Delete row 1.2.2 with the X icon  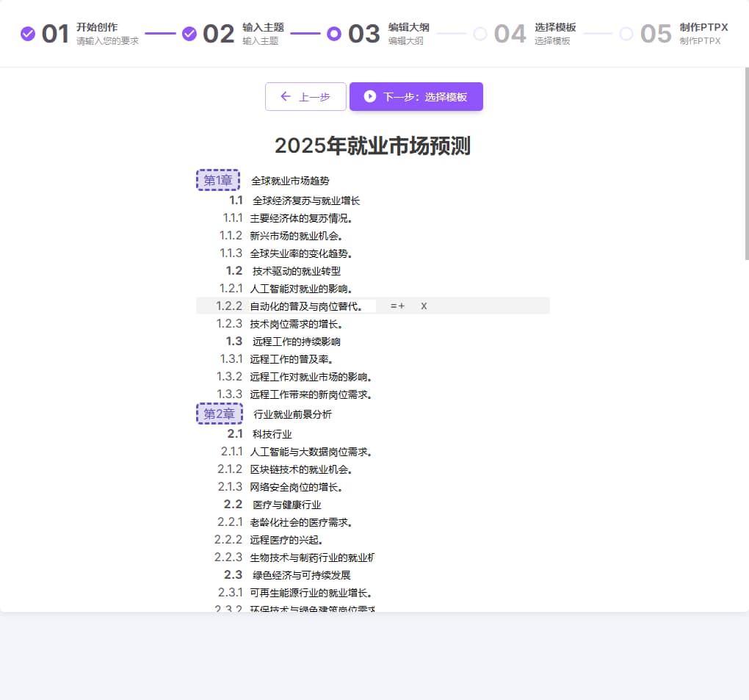[x=424, y=306]
